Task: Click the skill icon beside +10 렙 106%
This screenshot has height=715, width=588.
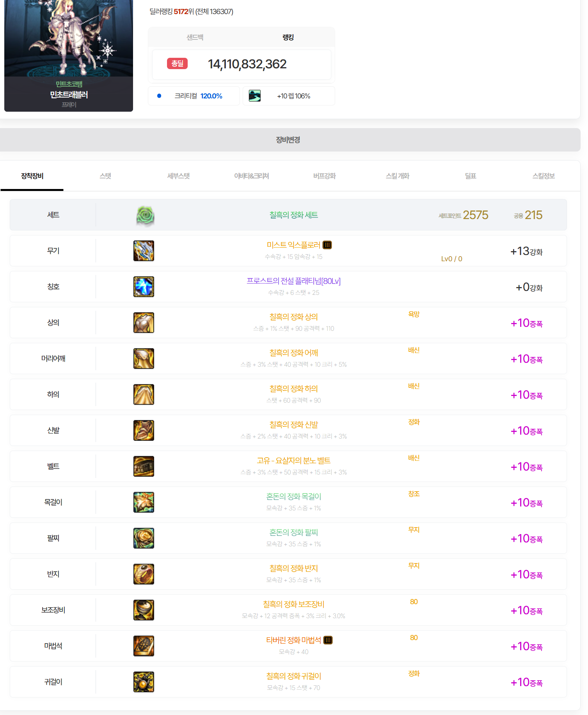Action: pos(255,96)
